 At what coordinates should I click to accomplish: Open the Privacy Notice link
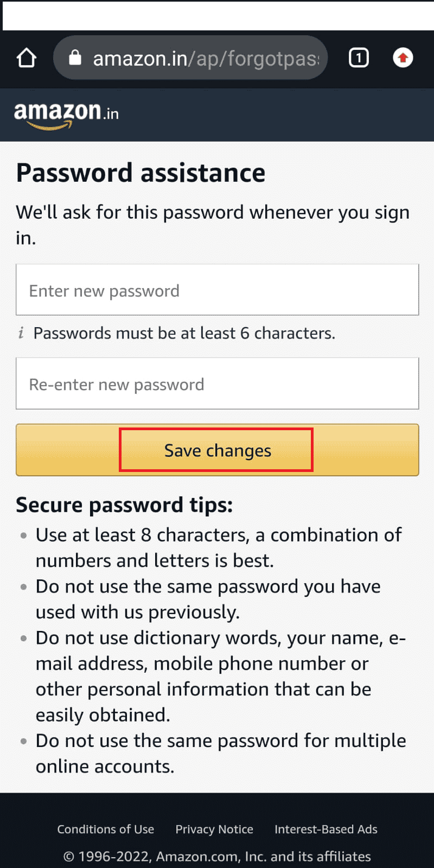coord(214,829)
